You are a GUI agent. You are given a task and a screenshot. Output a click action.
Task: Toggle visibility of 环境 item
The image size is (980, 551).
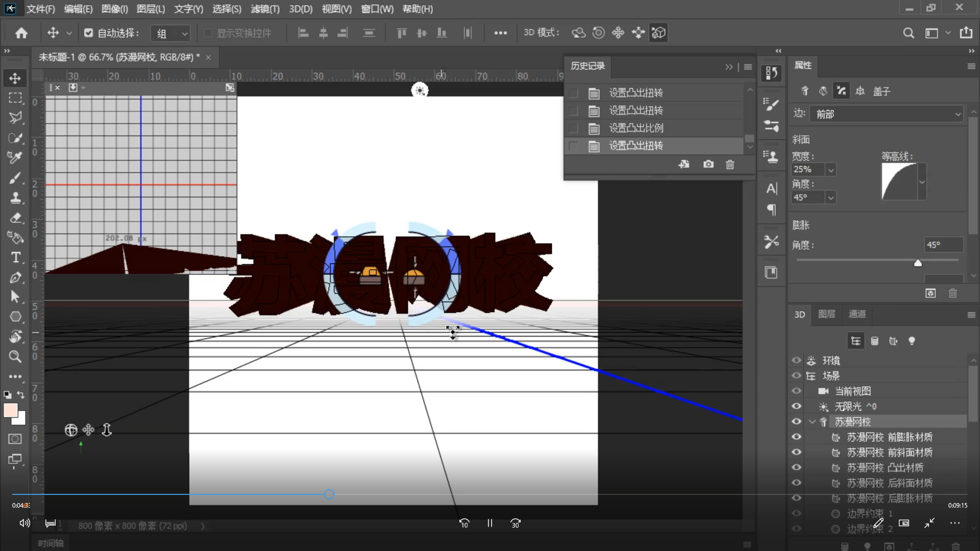796,360
